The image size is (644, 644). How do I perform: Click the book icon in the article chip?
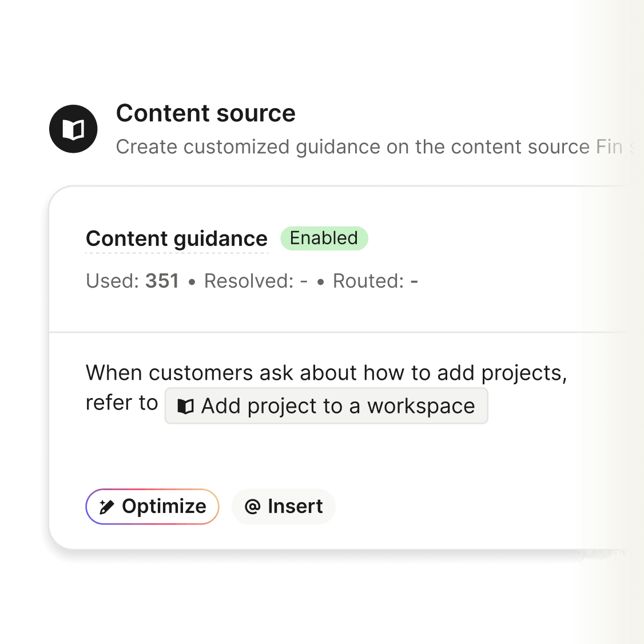185,407
